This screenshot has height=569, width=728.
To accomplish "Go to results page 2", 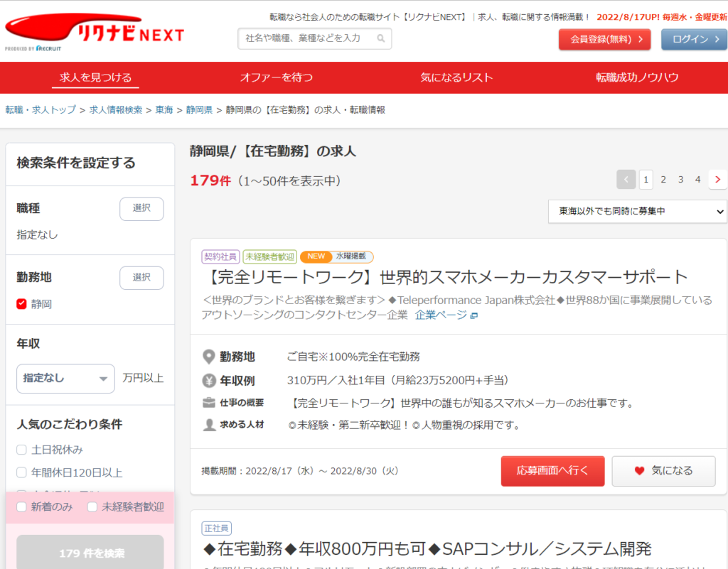I will click(x=663, y=180).
